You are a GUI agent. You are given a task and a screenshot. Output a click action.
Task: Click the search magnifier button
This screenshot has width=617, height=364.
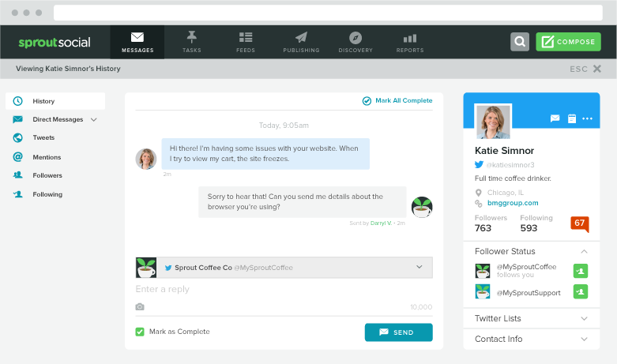coord(520,42)
